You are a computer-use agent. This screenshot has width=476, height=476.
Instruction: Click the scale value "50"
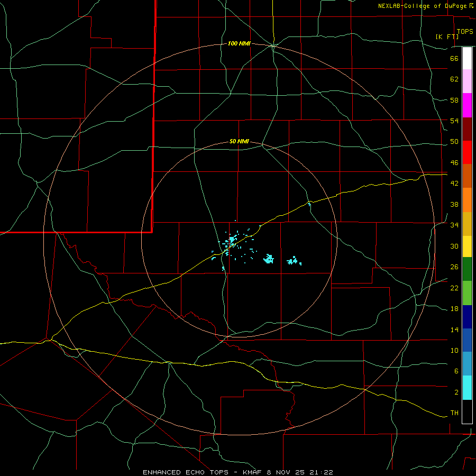[x=454, y=142]
